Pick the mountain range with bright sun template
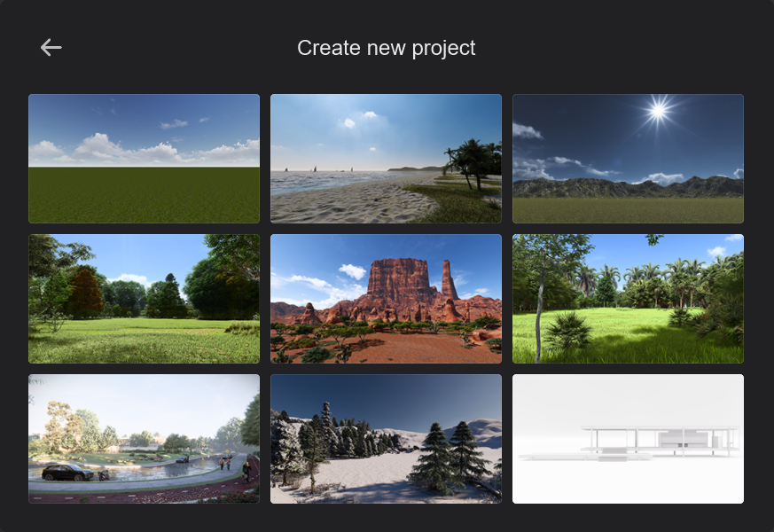Image resolution: width=774 pixels, height=532 pixels. coord(628,159)
